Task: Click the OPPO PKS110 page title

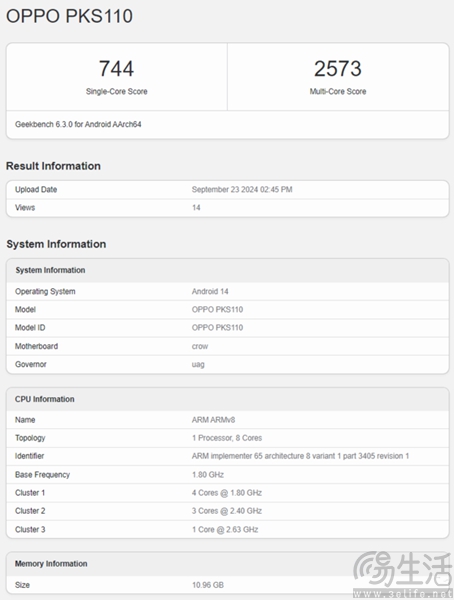Action: pyautogui.click(x=69, y=16)
